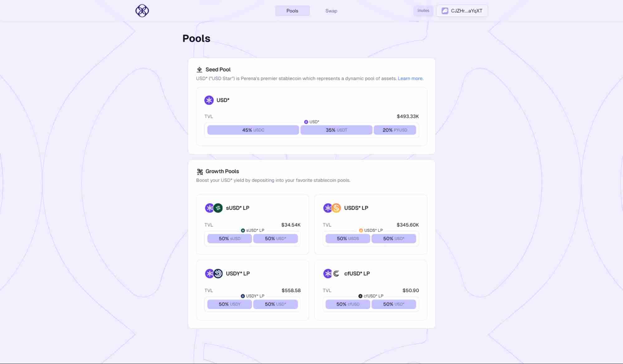The image size is (623, 364).
Task: Switch to the Swap tab
Action: (331, 11)
